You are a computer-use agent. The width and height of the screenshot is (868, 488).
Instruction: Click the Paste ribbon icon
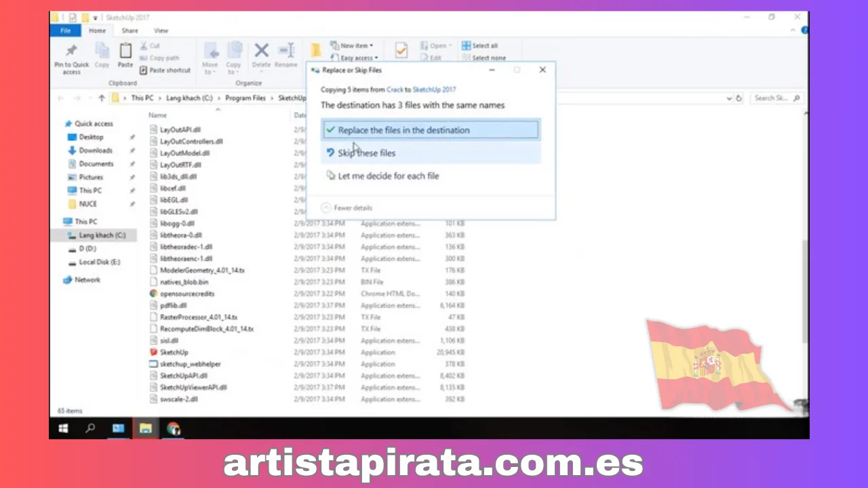click(x=125, y=51)
